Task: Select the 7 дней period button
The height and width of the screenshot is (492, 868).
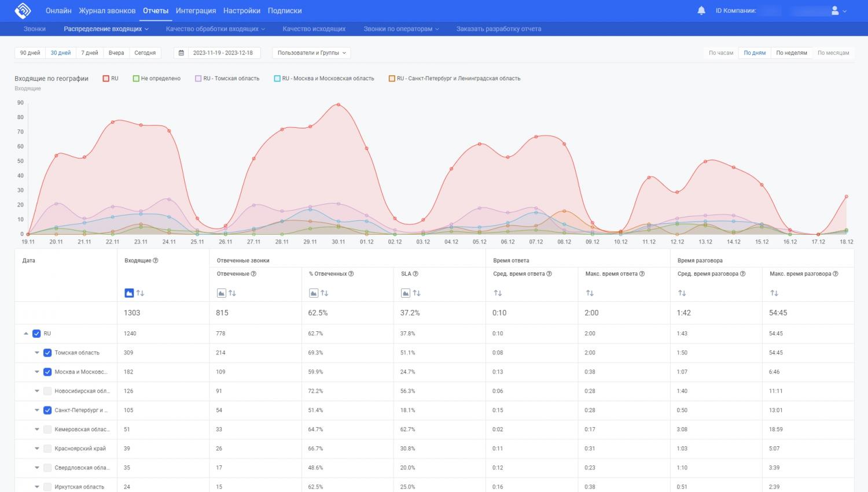Action: pos(89,53)
